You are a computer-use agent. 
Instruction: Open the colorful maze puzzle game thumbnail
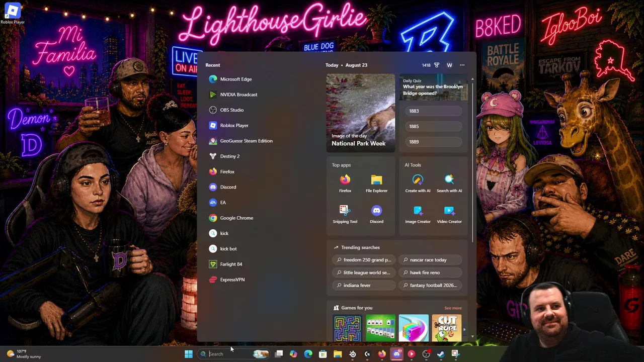coord(347,328)
